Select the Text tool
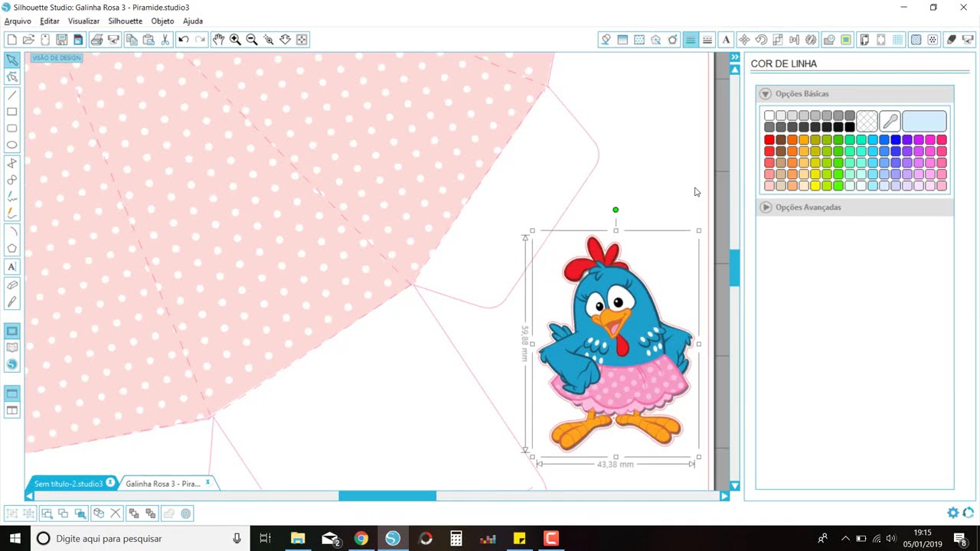The image size is (980, 551). pos(11,266)
